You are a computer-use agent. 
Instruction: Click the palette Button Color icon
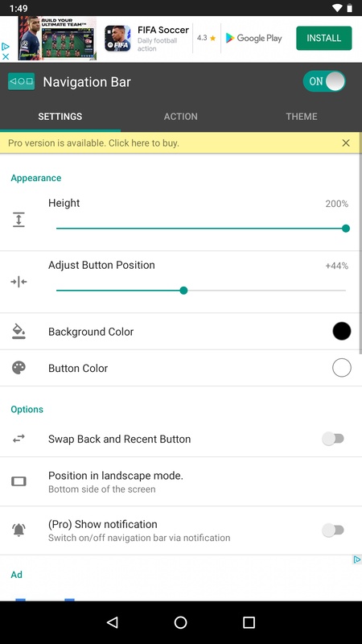(x=19, y=368)
